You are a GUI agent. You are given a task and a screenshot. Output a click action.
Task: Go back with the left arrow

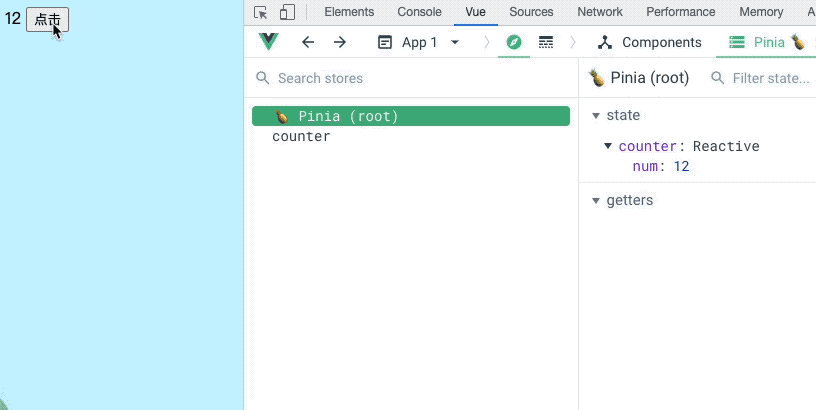coord(308,42)
